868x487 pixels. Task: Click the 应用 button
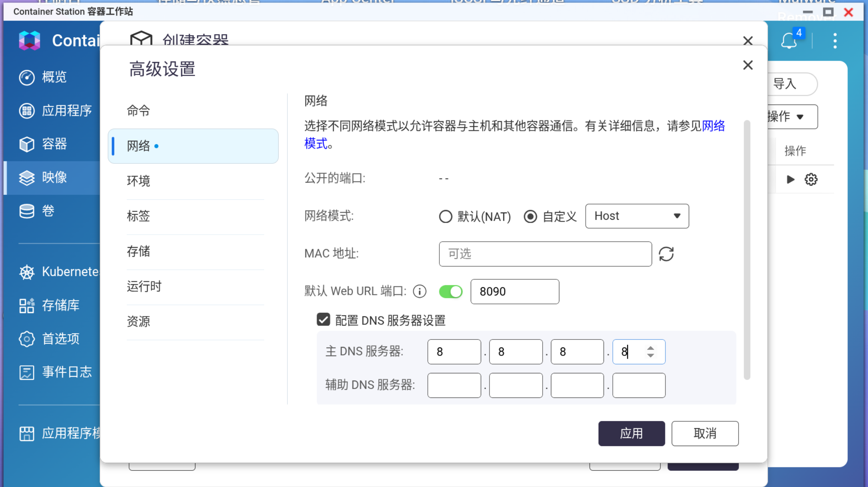click(631, 433)
